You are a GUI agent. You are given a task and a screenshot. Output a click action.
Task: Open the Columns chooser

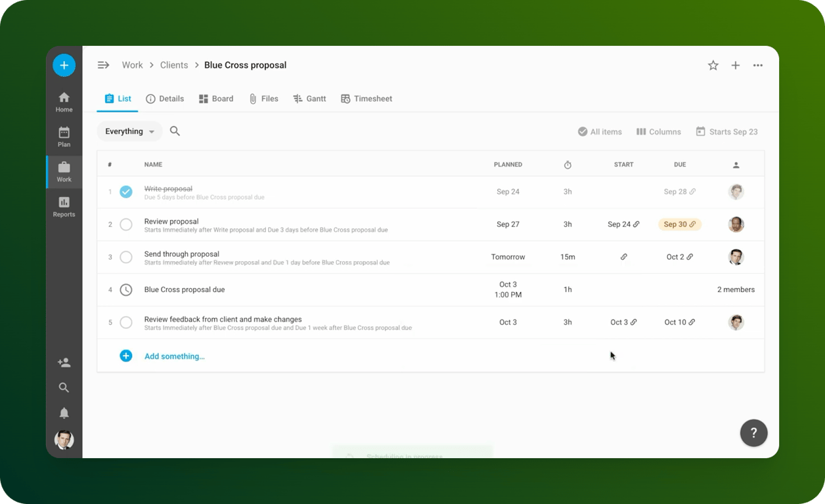658,132
